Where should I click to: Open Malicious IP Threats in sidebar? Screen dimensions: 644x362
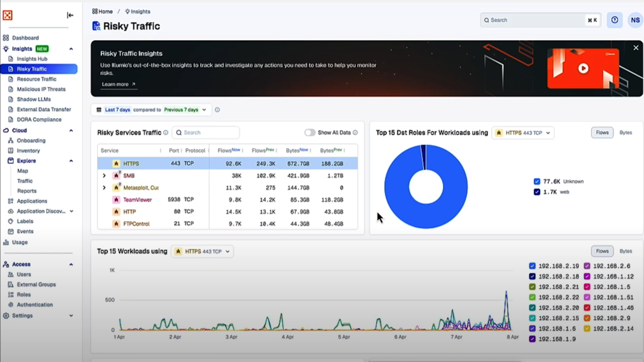point(41,89)
